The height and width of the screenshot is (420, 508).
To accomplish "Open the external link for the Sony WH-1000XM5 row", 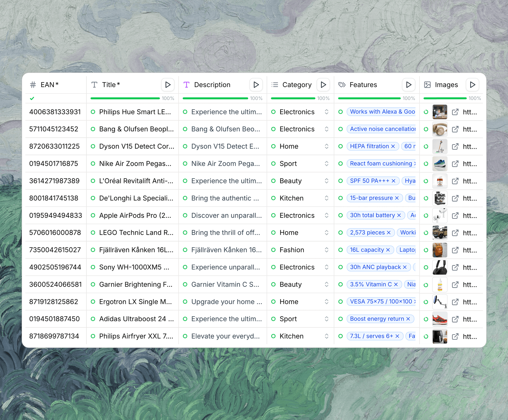I will (x=455, y=267).
